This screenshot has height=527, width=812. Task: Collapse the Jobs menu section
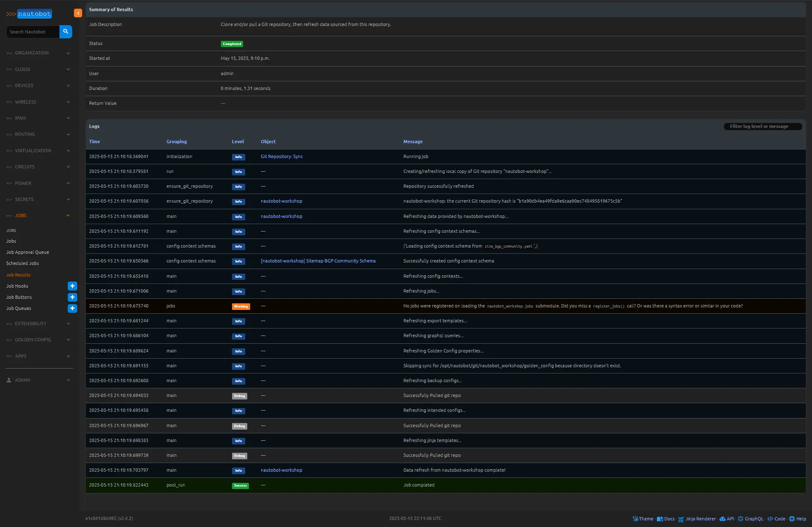point(38,215)
